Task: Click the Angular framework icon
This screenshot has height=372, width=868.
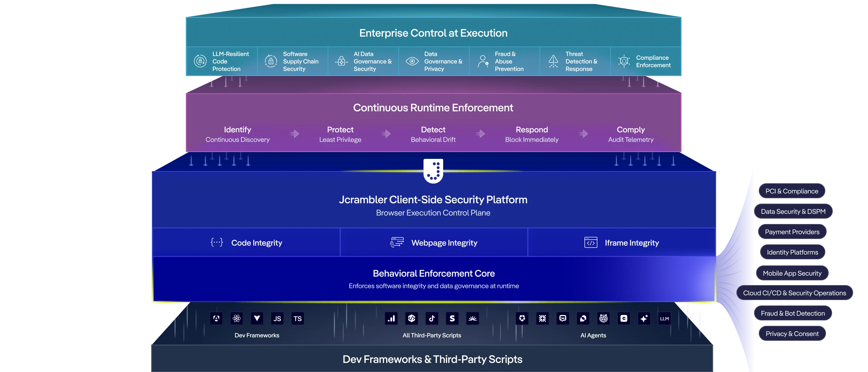Action: [x=216, y=318]
